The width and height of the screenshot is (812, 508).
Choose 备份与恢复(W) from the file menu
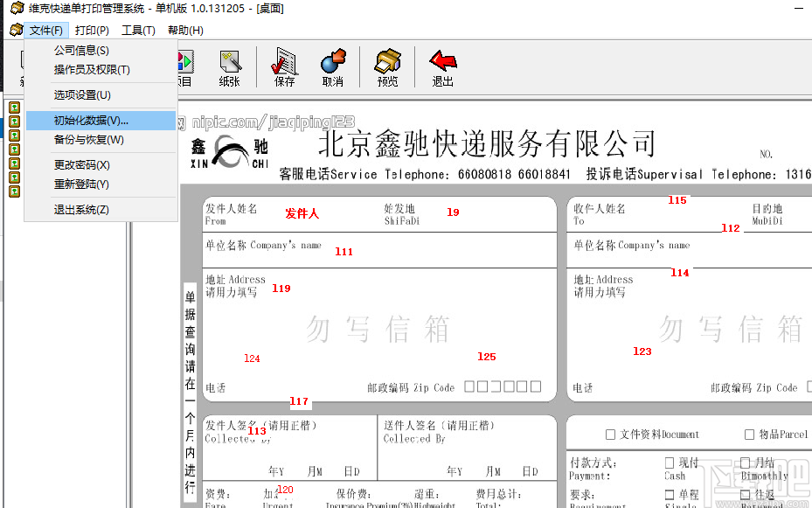(90, 140)
